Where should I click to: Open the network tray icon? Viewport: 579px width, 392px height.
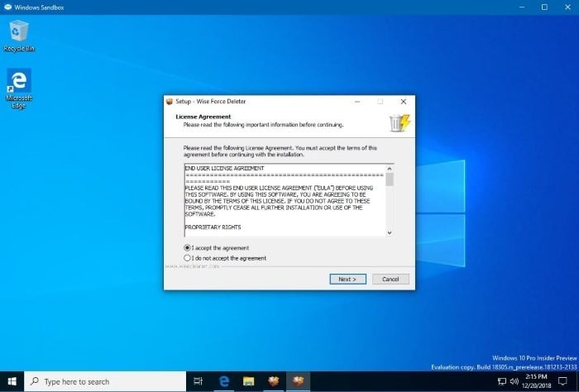pos(502,381)
